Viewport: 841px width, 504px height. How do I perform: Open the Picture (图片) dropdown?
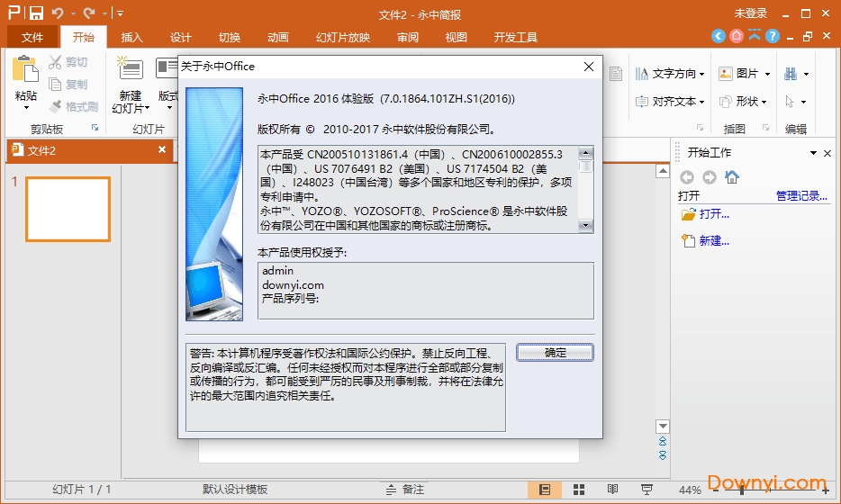tap(745, 74)
